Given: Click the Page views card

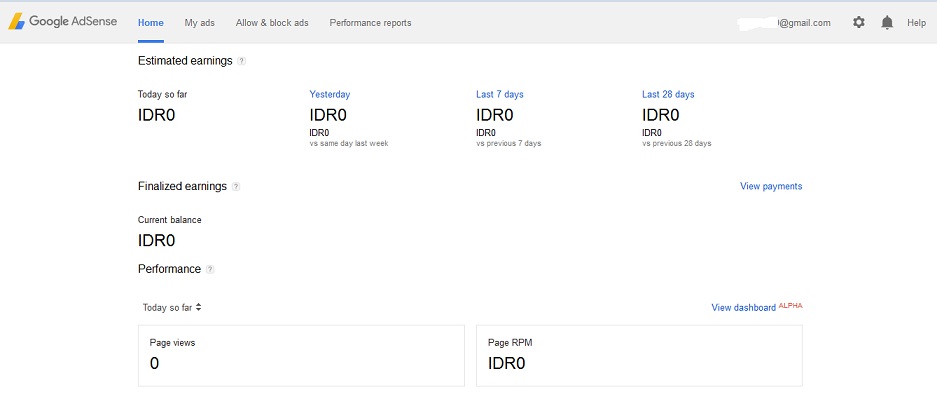Looking at the screenshot, I should point(301,356).
